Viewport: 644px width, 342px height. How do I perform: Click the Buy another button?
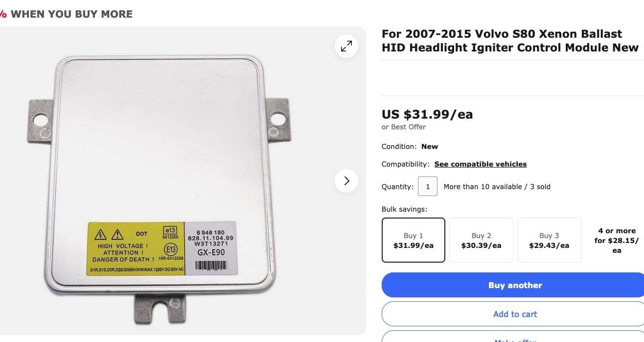[x=515, y=285]
